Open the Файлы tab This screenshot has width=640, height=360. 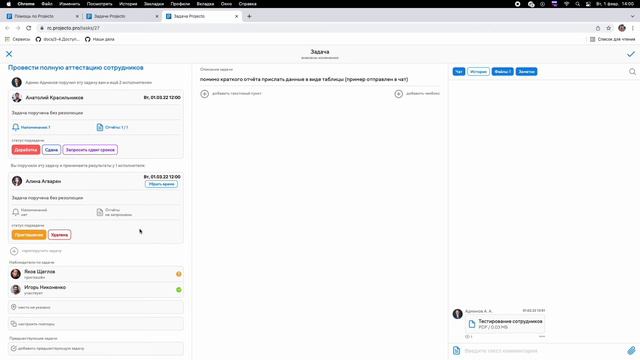[502, 71]
